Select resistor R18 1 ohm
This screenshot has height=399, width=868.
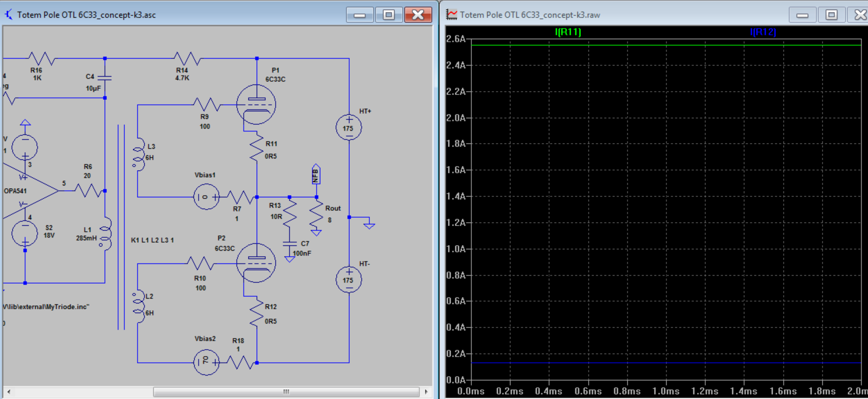pyautogui.click(x=240, y=363)
